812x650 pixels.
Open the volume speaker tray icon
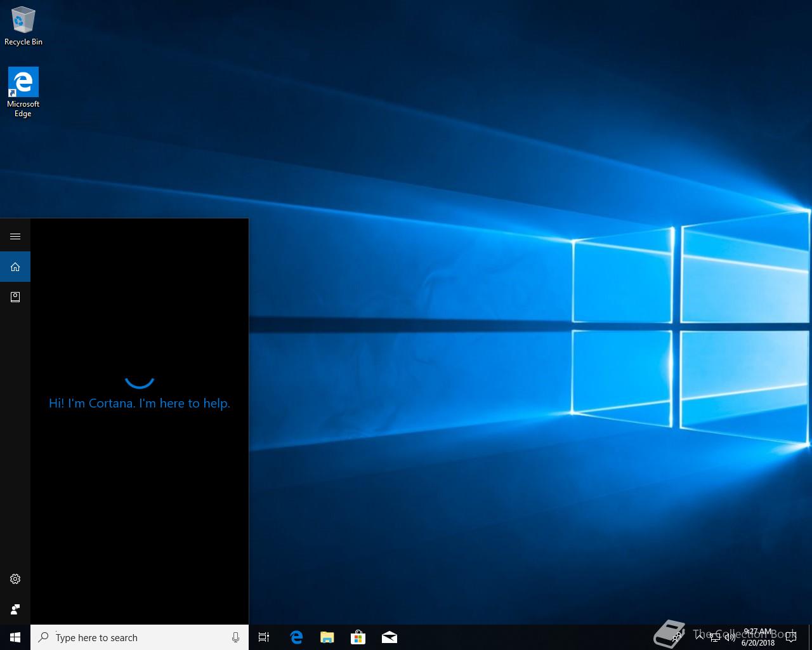[730, 637]
